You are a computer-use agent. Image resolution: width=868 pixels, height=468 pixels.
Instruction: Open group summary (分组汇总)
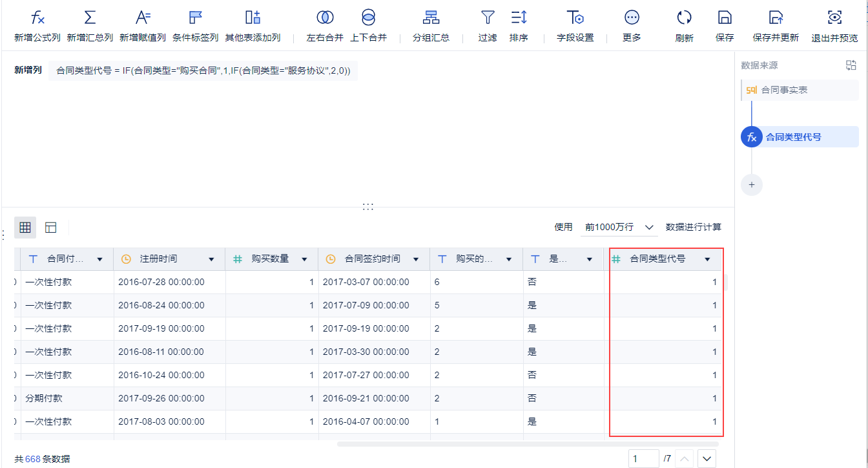pyautogui.click(x=431, y=26)
